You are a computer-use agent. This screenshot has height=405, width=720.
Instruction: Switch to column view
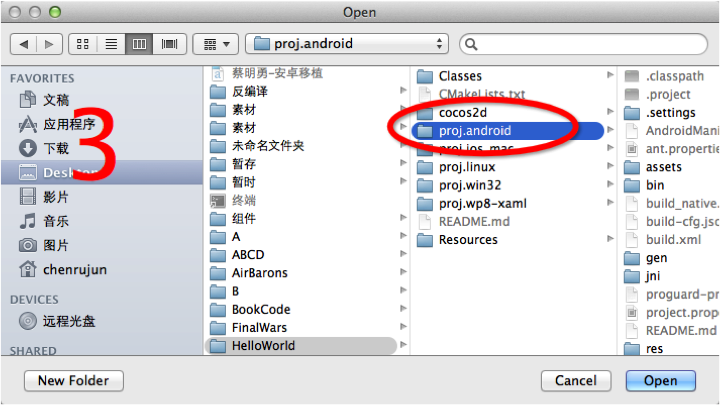coord(139,44)
